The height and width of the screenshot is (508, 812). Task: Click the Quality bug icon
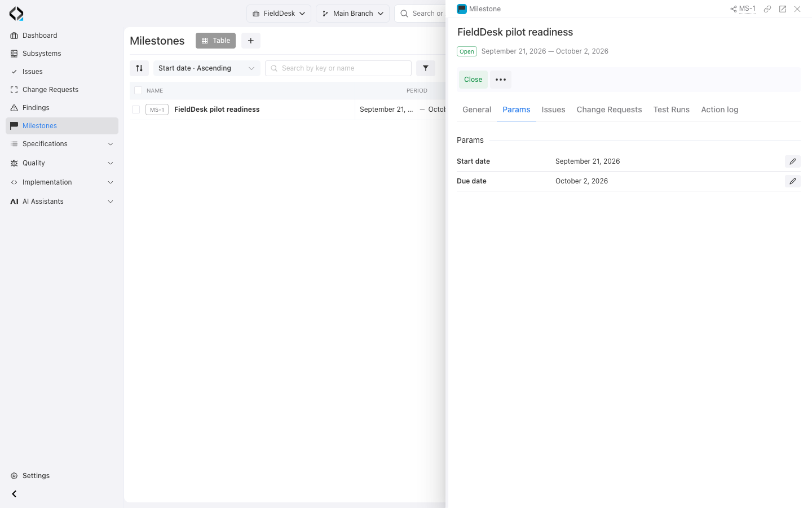(14, 163)
